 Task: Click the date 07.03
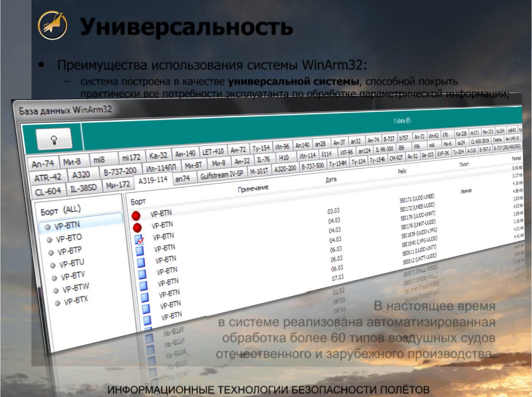(x=338, y=278)
